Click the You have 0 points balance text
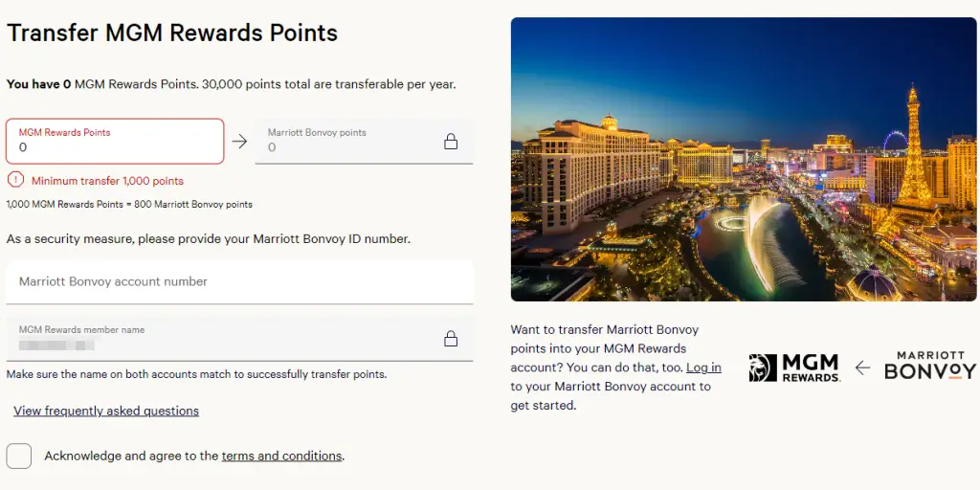This screenshot has width=980, height=490. 231,84
